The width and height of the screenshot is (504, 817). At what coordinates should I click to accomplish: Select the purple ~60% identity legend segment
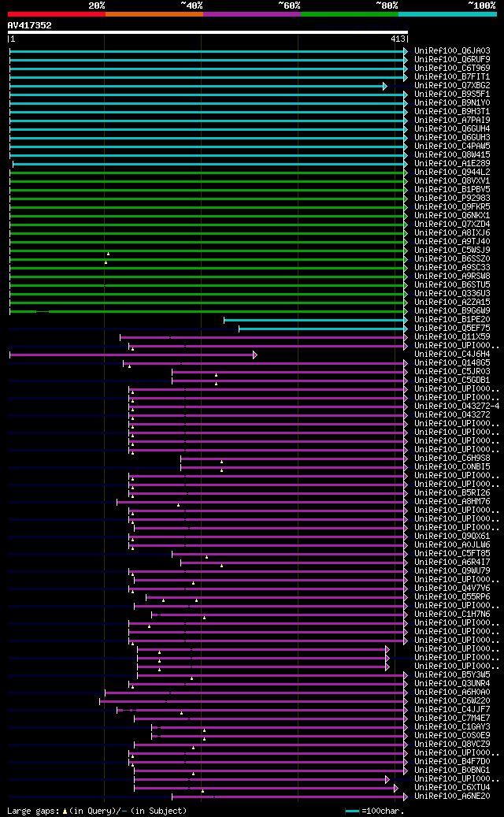[x=252, y=14]
